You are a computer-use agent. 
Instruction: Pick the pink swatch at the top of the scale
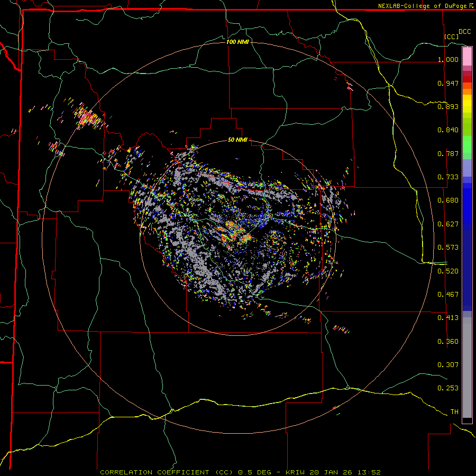pos(467,57)
